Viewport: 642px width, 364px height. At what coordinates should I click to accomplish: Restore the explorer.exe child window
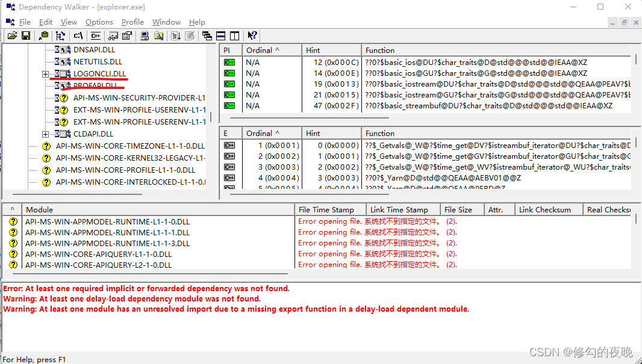point(624,22)
